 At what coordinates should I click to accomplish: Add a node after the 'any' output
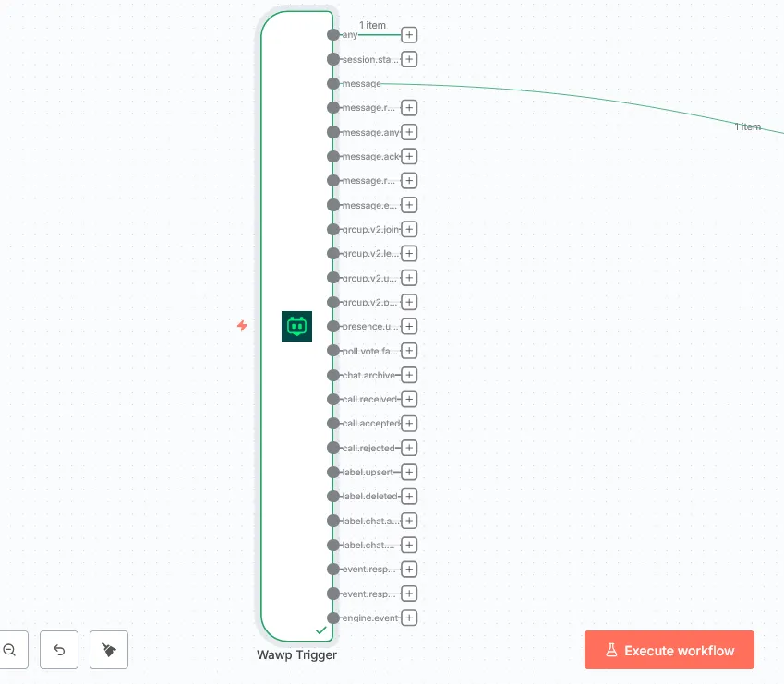409,35
